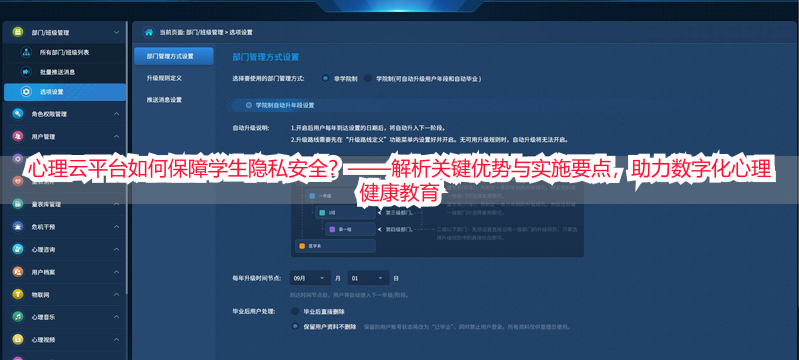Expand the 心理音乐 chevron
The width and height of the screenshot is (799, 360).
(116, 317)
